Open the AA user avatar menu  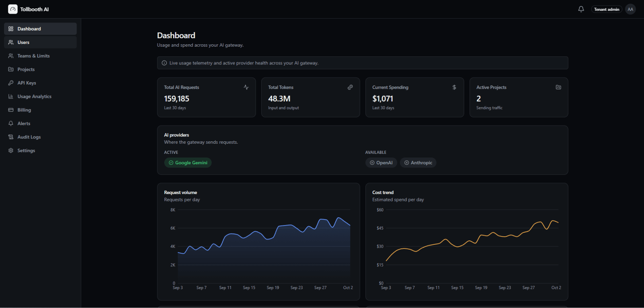point(630,9)
